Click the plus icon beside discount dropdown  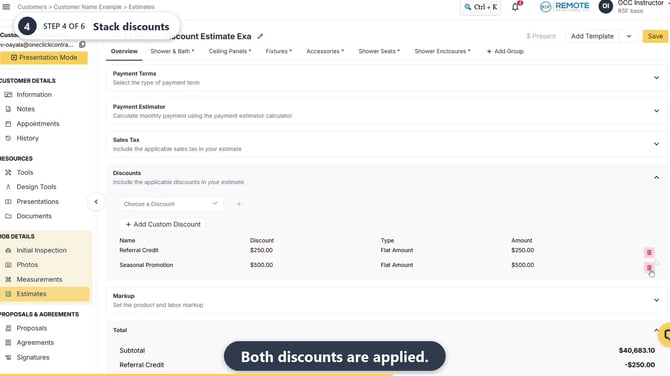[x=239, y=204]
